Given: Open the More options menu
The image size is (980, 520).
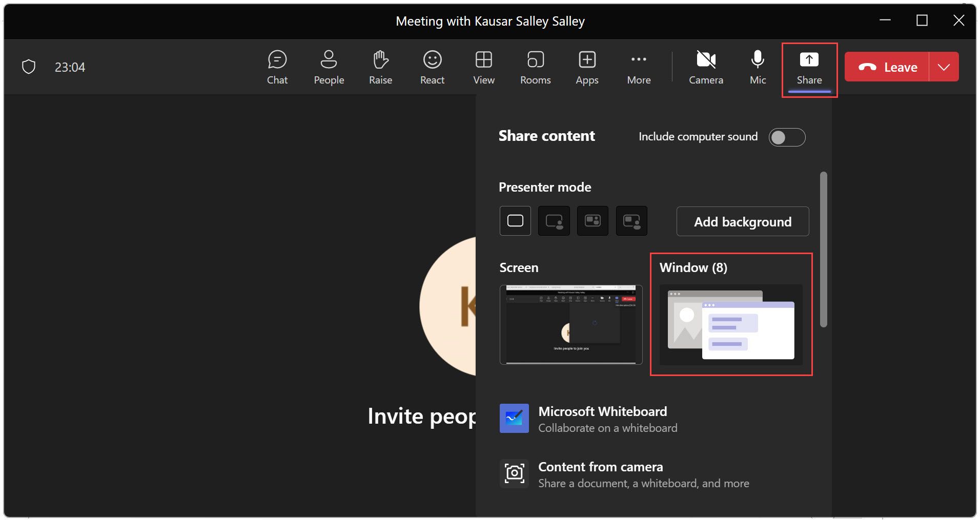Looking at the screenshot, I should click(x=639, y=67).
